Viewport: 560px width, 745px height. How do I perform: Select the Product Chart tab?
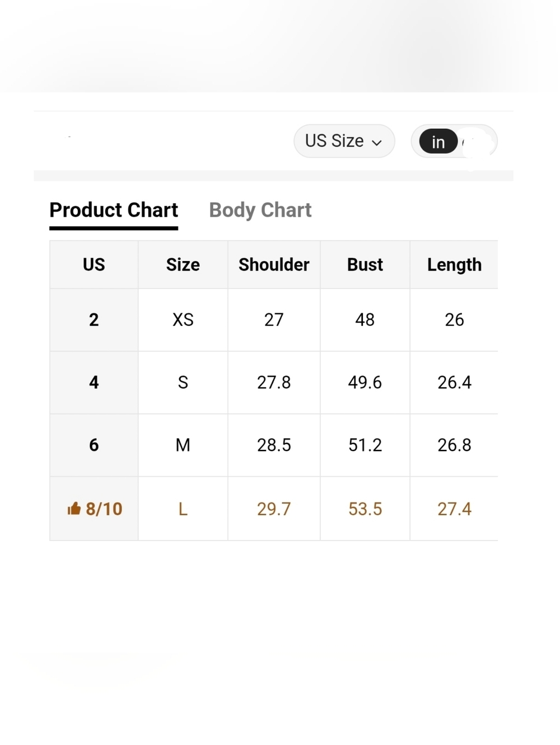coord(114,210)
